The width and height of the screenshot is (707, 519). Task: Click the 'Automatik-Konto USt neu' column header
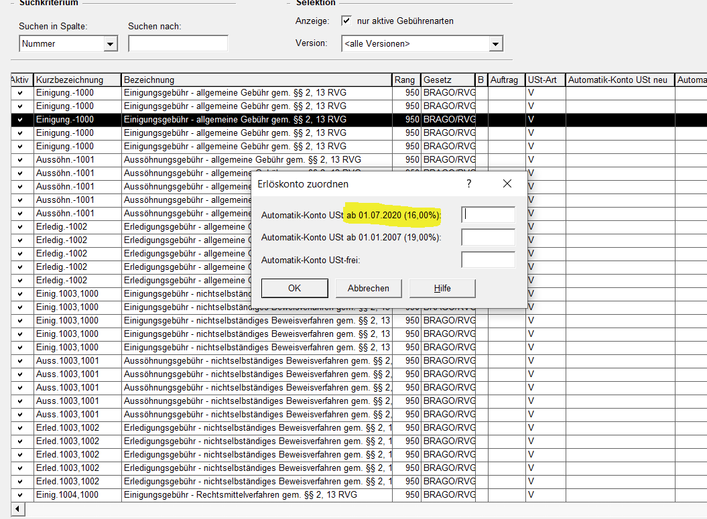click(x=620, y=80)
